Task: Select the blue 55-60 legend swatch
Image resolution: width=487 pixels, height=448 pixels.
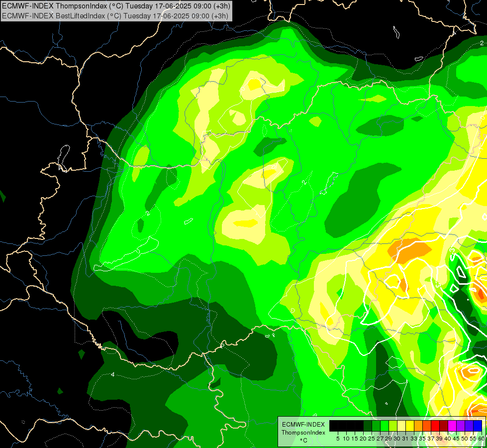Action: [478, 426]
